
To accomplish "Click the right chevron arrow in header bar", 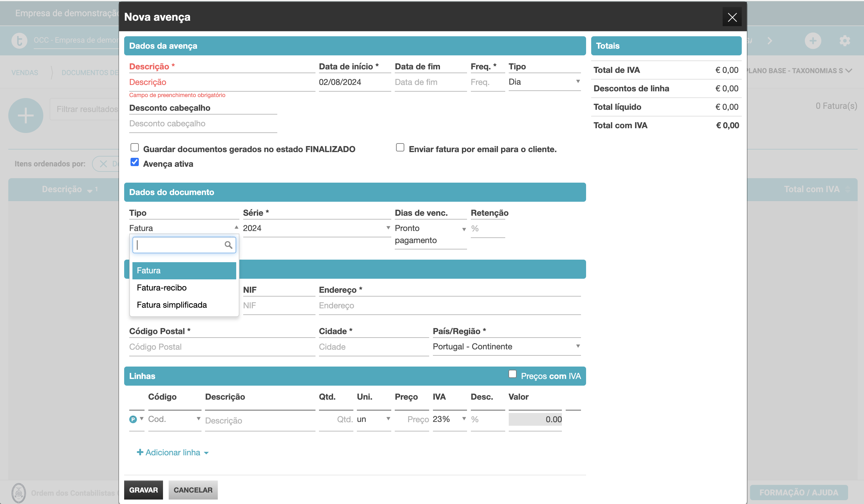I will pyautogui.click(x=770, y=41).
